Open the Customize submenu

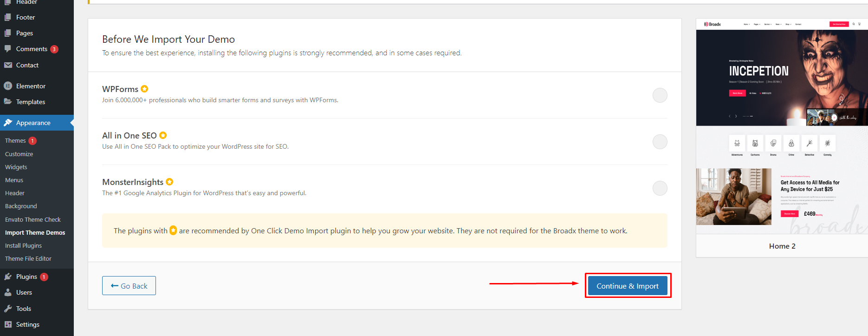click(x=19, y=154)
